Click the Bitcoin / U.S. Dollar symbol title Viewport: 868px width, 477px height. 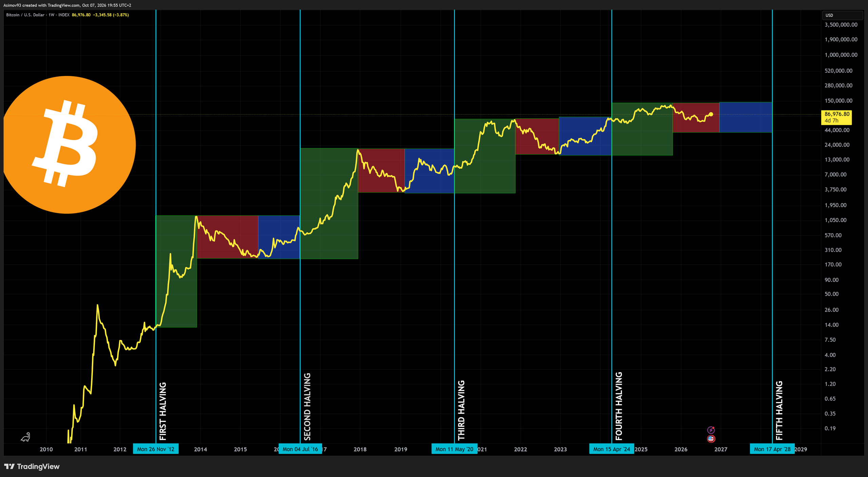[x=25, y=15]
